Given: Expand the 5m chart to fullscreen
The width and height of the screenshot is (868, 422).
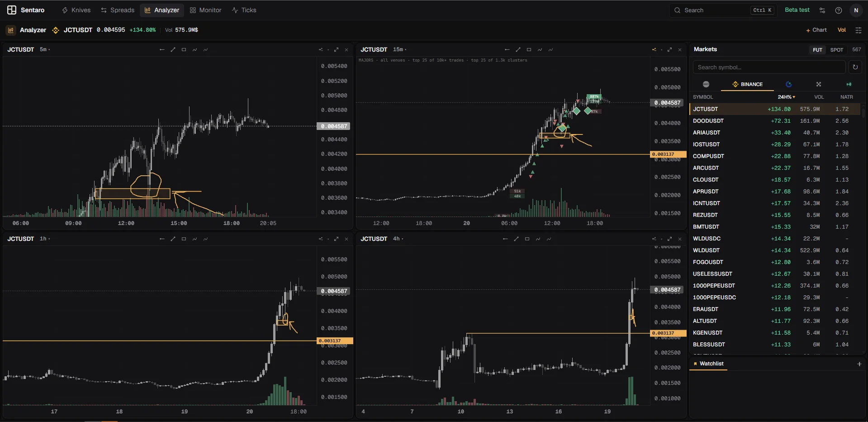Looking at the screenshot, I should click(336, 50).
